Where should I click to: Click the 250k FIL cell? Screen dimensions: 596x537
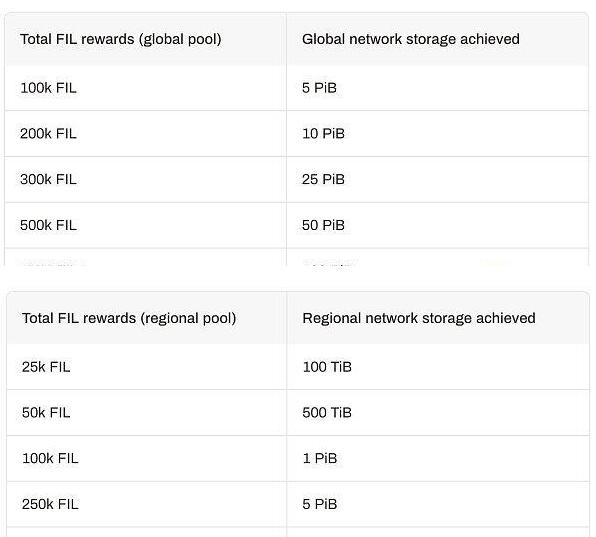[x=147, y=504]
